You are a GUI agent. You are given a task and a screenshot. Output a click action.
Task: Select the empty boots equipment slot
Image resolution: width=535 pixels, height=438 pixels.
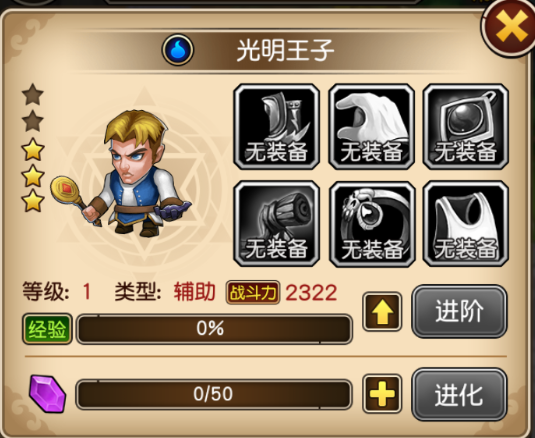277,127
